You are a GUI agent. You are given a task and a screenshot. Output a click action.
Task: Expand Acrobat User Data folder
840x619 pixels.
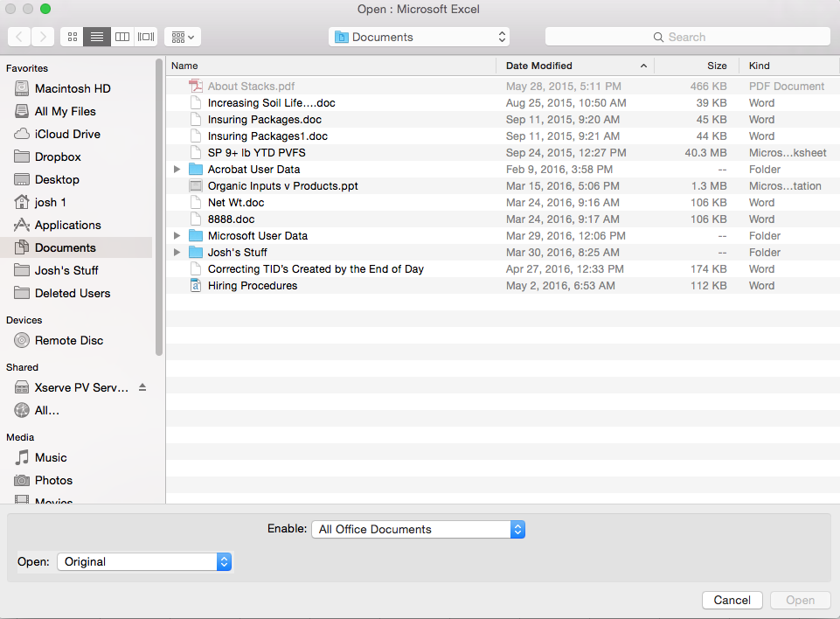(x=177, y=170)
